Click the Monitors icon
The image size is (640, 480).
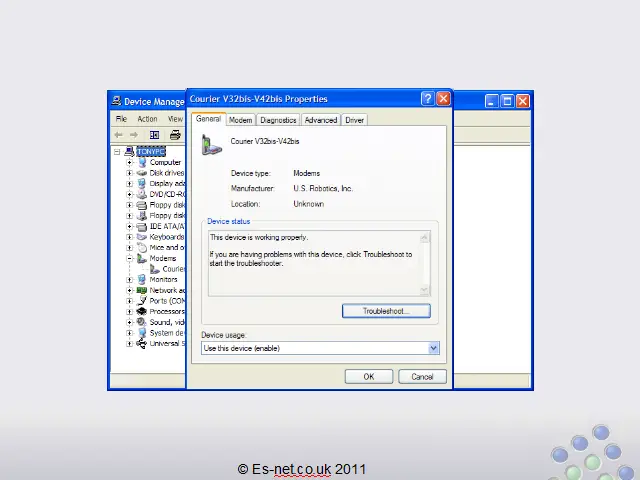click(x=142, y=280)
